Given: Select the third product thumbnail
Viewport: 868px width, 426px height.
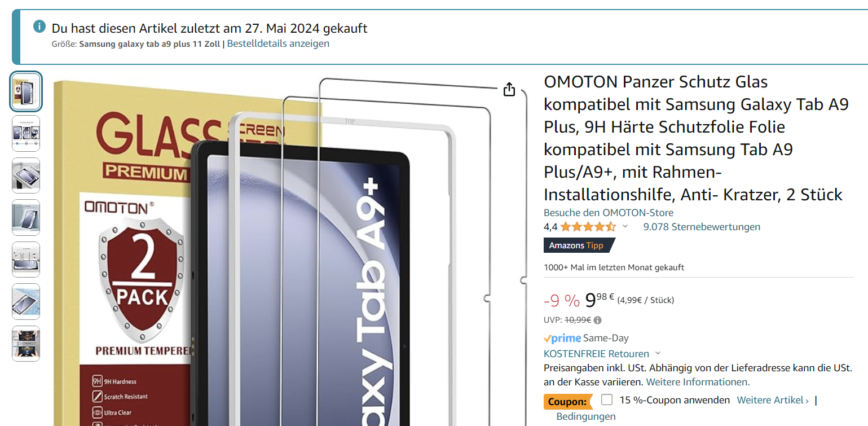Looking at the screenshot, I should (26, 175).
